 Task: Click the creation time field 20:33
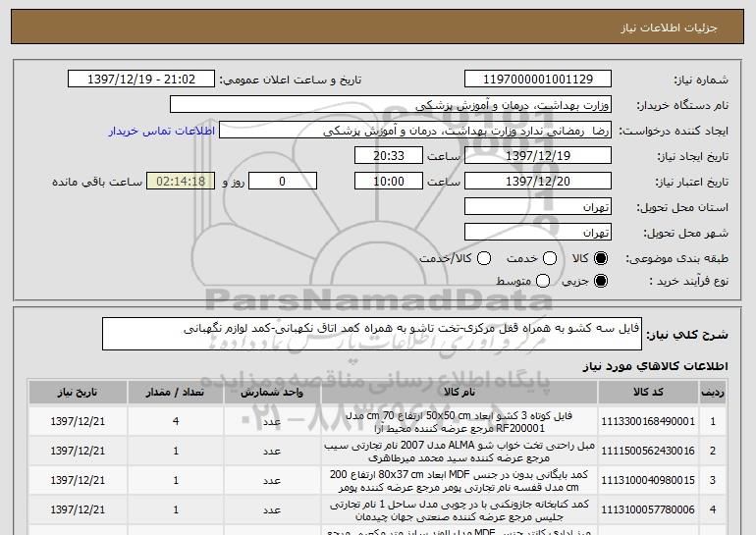[x=389, y=156]
